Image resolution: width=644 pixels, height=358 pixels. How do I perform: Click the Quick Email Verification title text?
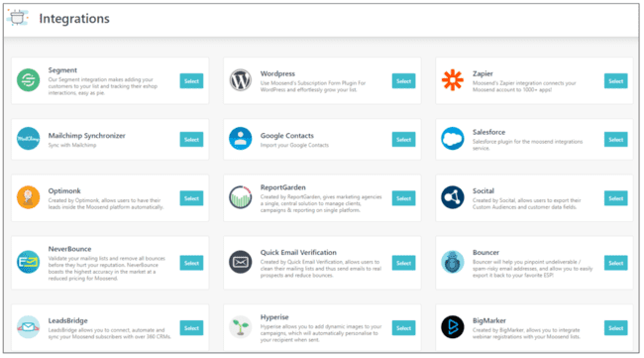pos(298,252)
